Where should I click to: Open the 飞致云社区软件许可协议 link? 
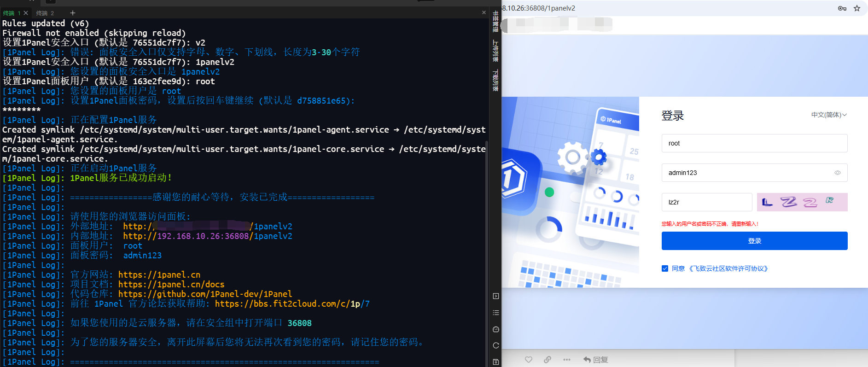(728, 268)
